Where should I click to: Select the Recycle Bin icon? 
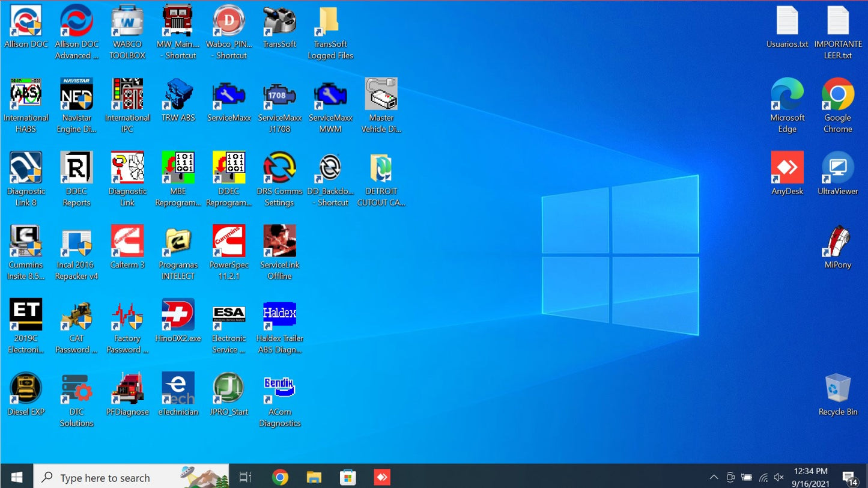pyautogui.click(x=837, y=389)
